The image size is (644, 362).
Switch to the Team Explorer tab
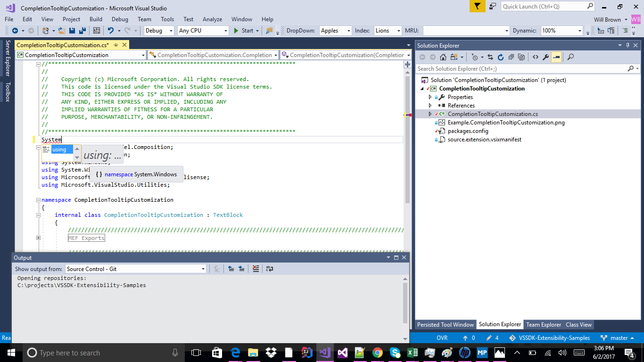[544, 324]
